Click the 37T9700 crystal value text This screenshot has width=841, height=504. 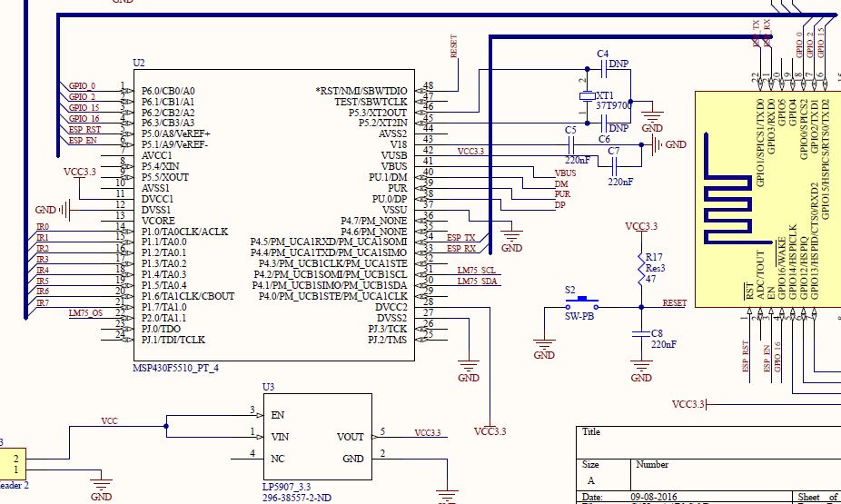coord(614,105)
